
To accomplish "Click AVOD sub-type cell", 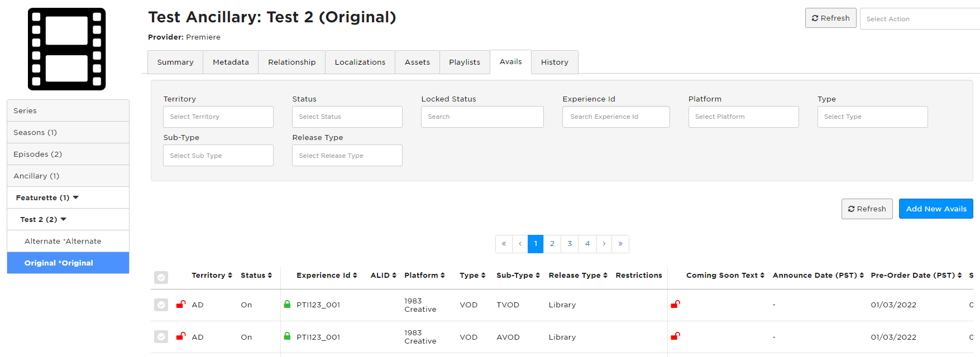I will [508, 337].
